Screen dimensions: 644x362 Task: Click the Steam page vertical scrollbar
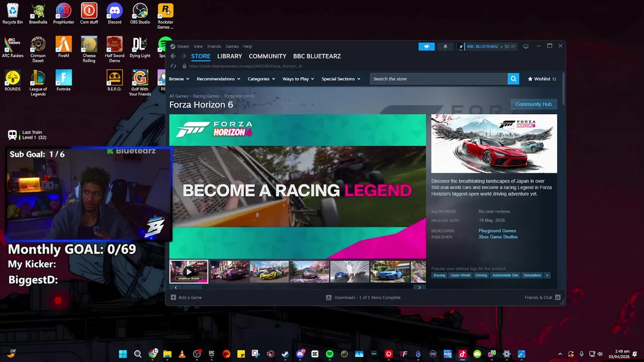[563, 88]
